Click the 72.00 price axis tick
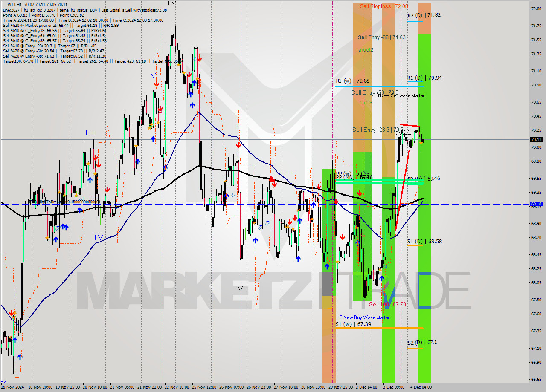Image resolution: width=546 pixels, height=392 pixels. (536, 9)
